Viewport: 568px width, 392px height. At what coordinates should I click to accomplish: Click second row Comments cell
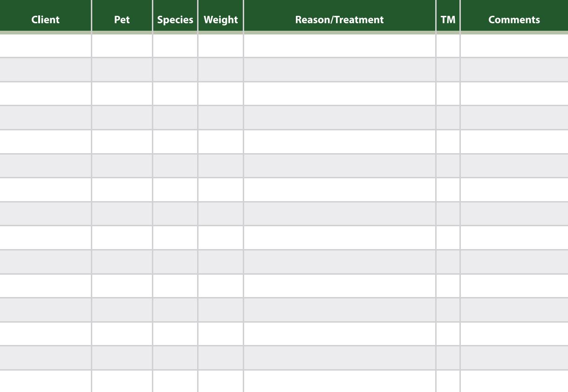pos(514,70)
